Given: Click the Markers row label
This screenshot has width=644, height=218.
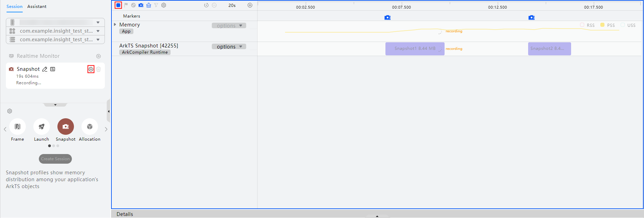Looking at the screenshot, I should coord(132,16).
